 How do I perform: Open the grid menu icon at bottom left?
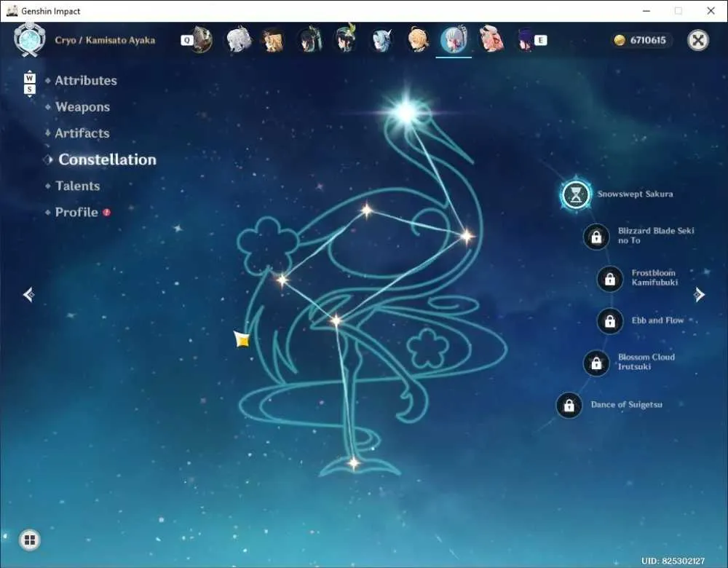click(x=30, y=540)
